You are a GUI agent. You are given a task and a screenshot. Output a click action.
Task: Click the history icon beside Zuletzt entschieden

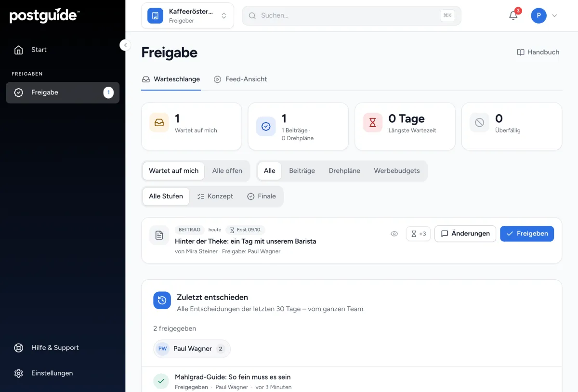[162, 300]
